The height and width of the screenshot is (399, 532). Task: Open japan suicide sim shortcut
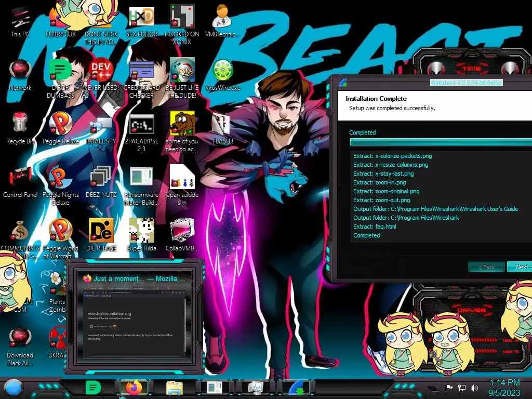[x=182, y=185]
